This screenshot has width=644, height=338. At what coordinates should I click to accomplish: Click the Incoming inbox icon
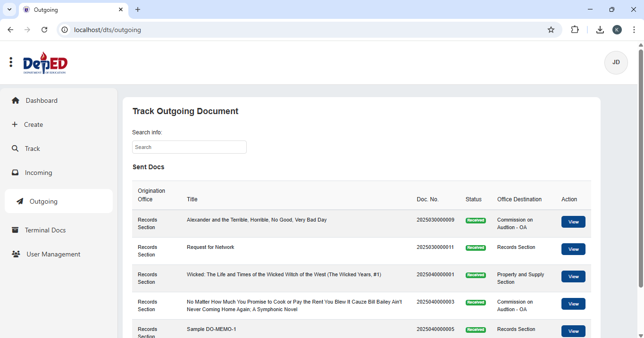(15, 173)
